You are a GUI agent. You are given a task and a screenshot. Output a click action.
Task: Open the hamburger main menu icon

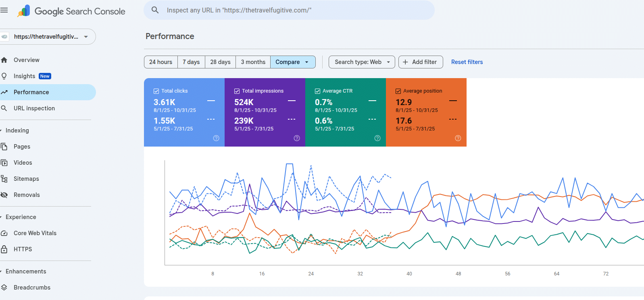tap(4, 10)
